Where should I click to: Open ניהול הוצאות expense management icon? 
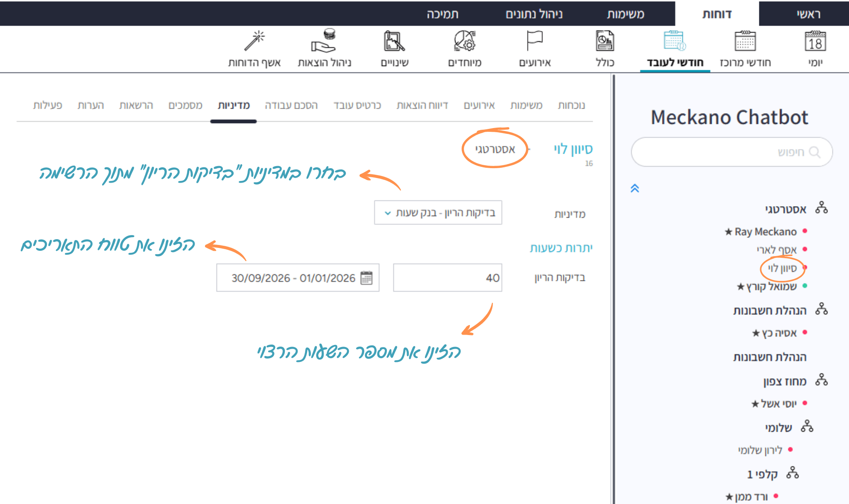[x=324, y=42]
